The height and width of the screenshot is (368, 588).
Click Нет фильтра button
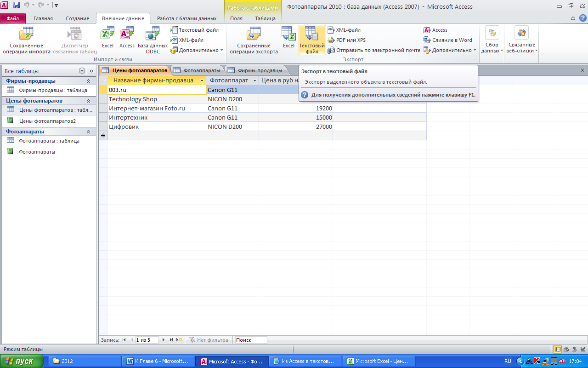209,340
